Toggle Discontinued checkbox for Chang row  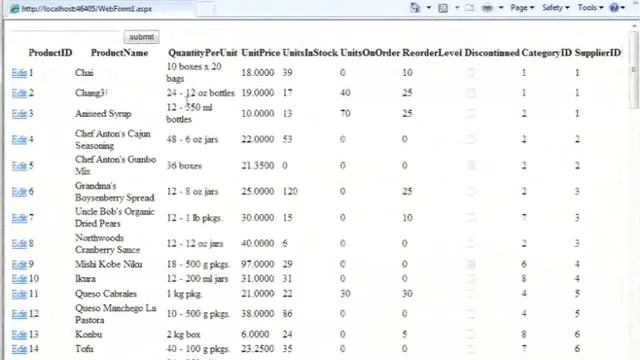click(x=471, y=93)
